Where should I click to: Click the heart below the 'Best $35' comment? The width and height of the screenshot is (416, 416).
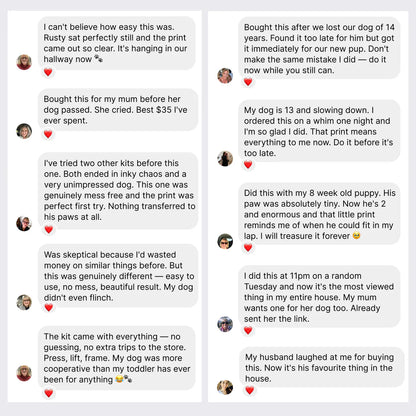tap(48, 134)
